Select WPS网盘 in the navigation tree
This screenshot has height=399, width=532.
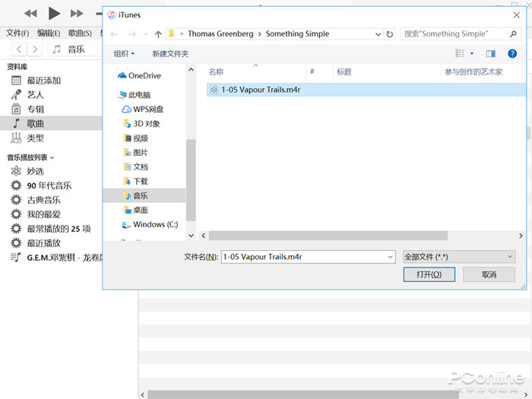143,109
